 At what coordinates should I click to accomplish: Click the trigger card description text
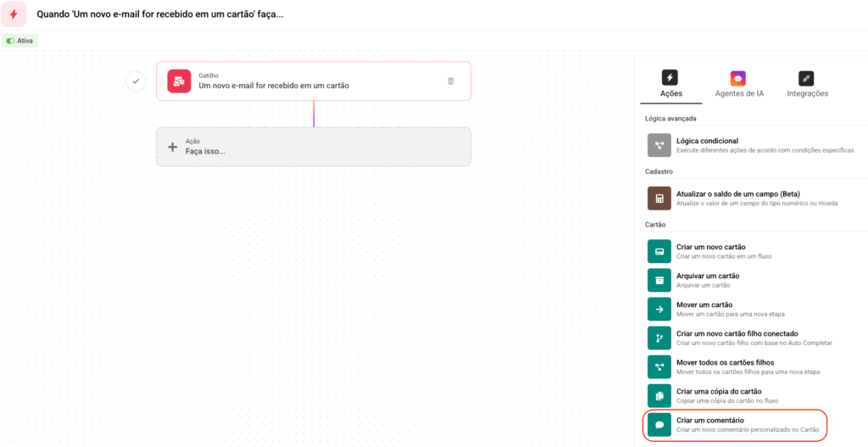274,86
